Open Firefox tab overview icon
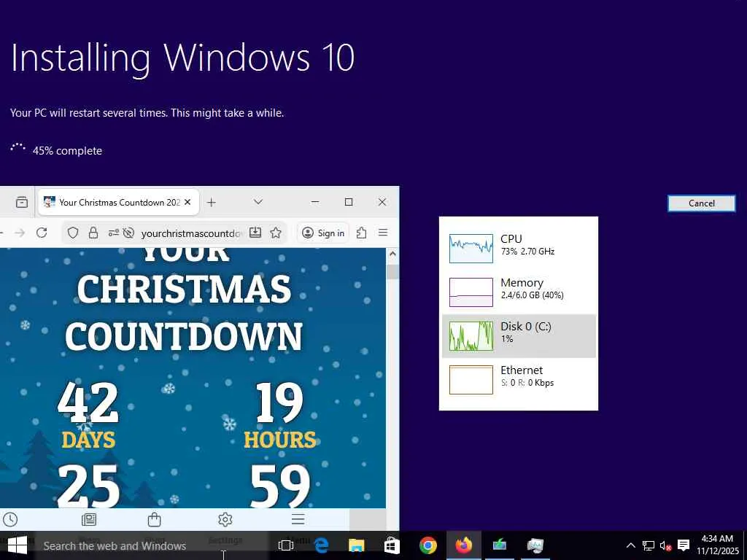The width and height of the screenshot is (747, 560). pyautogui.click(x=21, y=203)
